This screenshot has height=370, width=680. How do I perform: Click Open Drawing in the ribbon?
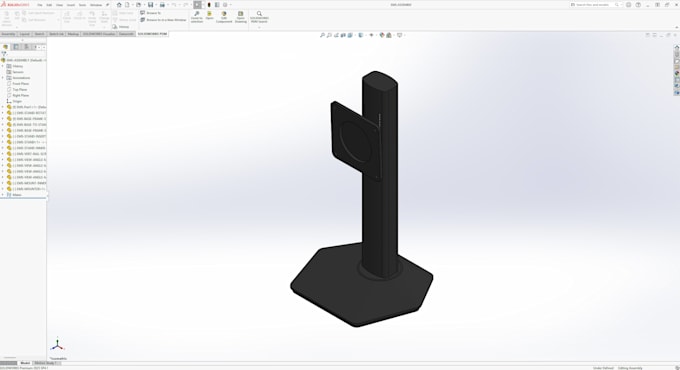(241, 17)
